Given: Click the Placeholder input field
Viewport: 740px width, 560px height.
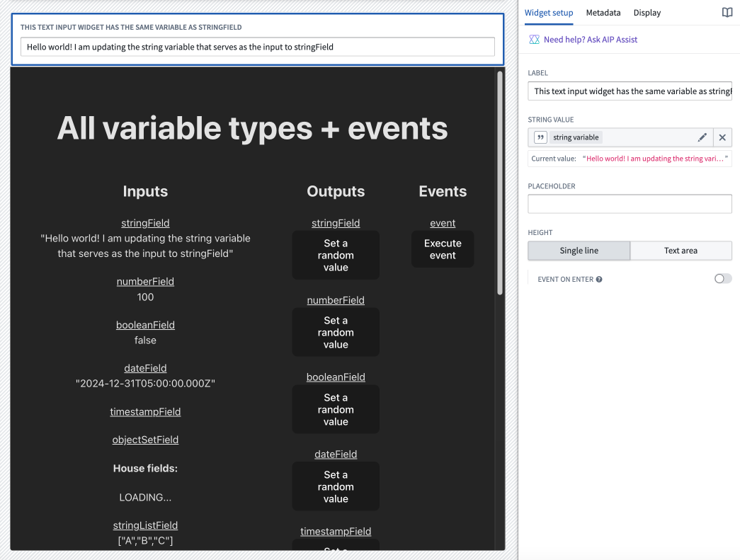Looking at the screenshot, I should coord(630,204).
